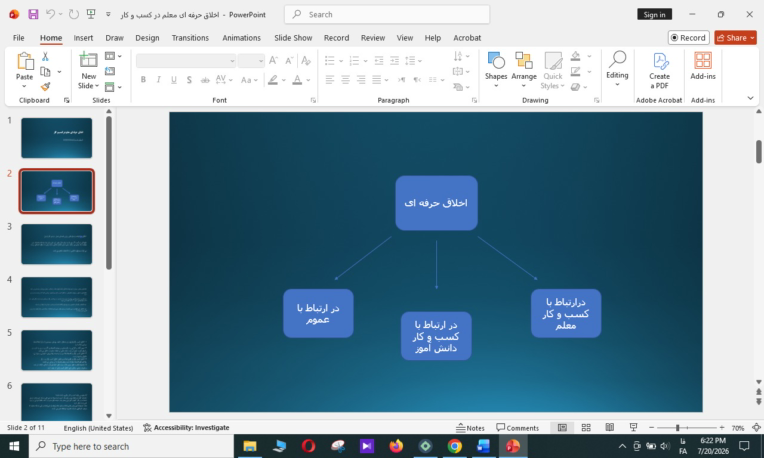Reset slide layout icon
The width and height of the screenshot is (764, 458).
110,72
